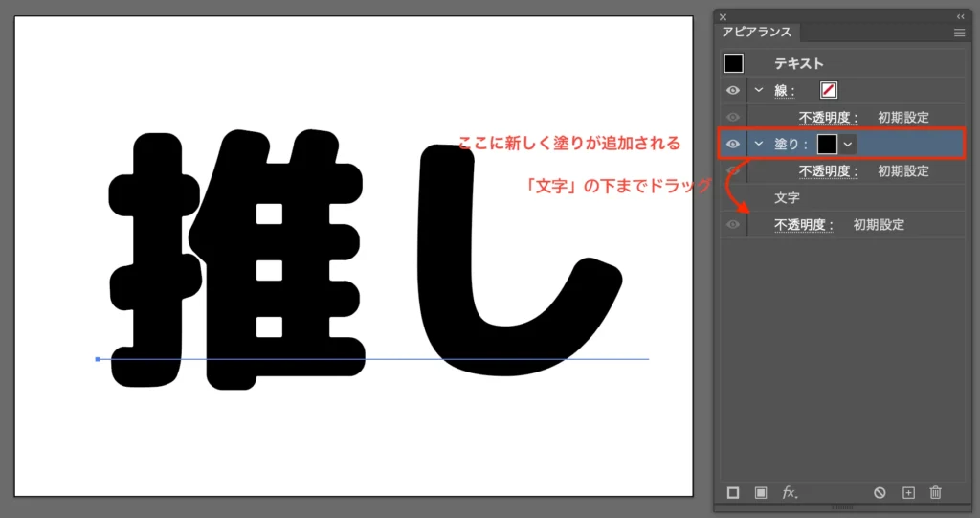Open the fx effects menu button
The width and height of the screenshot is (980, 518).
(790, 493)
